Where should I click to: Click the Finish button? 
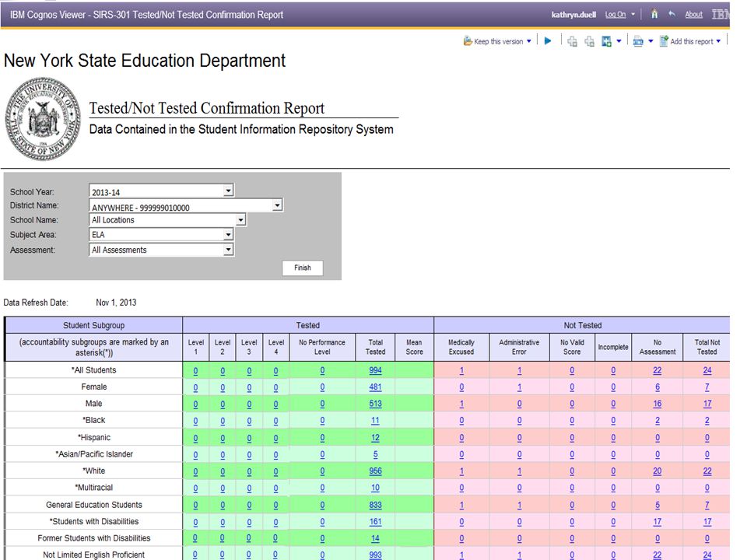pyautogui.click(x=303, y=268)
